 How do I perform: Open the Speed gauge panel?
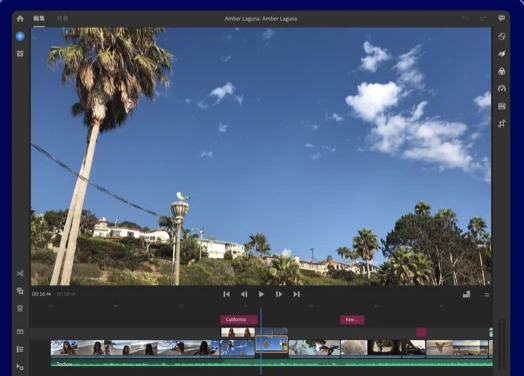[502, 89]
